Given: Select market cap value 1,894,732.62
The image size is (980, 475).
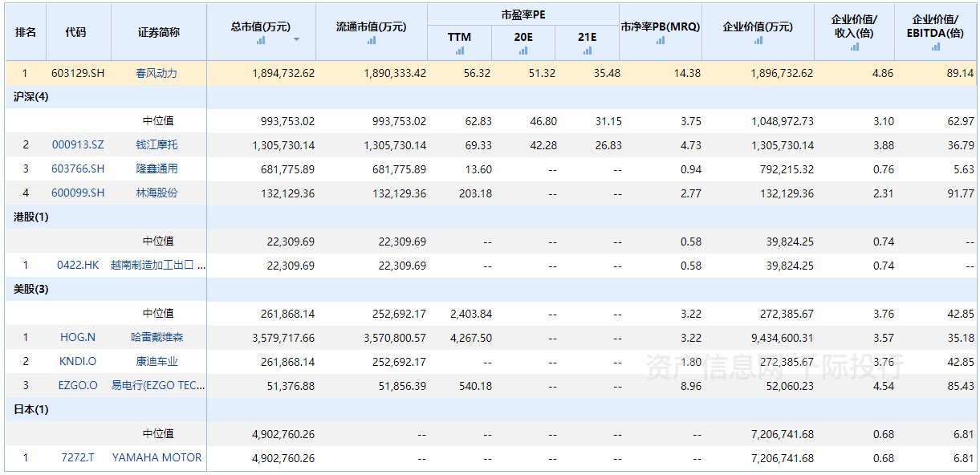Looking at the screenshot, I should coord(283,73).
